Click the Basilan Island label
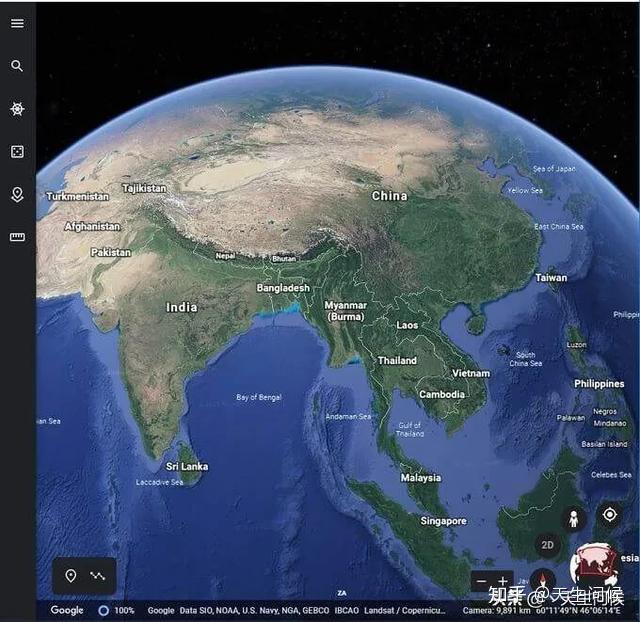This screenshot has width=640, height=622. tap(604, 444)
